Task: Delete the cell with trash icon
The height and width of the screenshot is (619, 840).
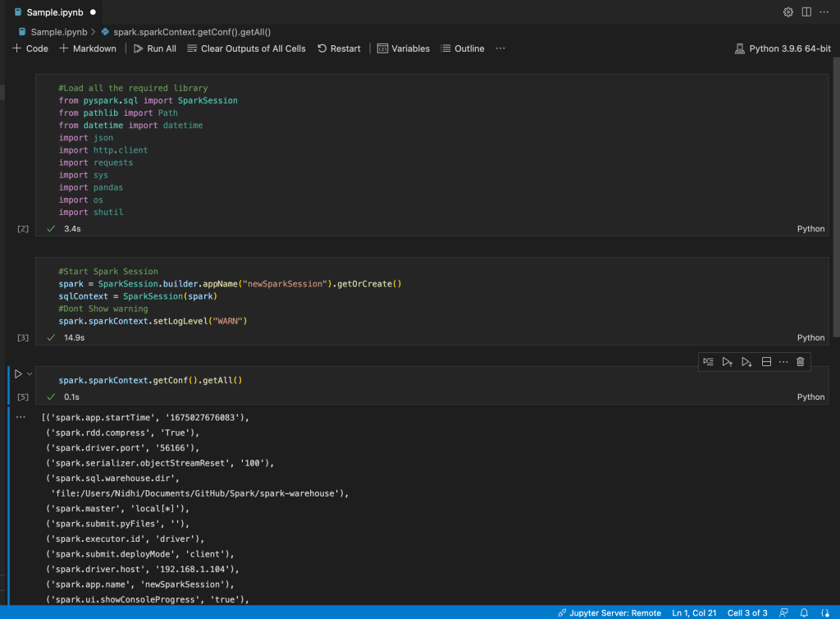Action: pos(801,362)
